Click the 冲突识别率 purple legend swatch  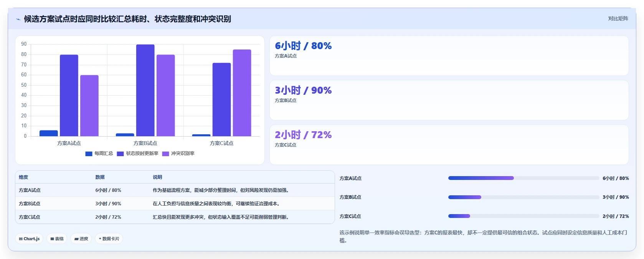pyautogui.click(x=165, y=153)
